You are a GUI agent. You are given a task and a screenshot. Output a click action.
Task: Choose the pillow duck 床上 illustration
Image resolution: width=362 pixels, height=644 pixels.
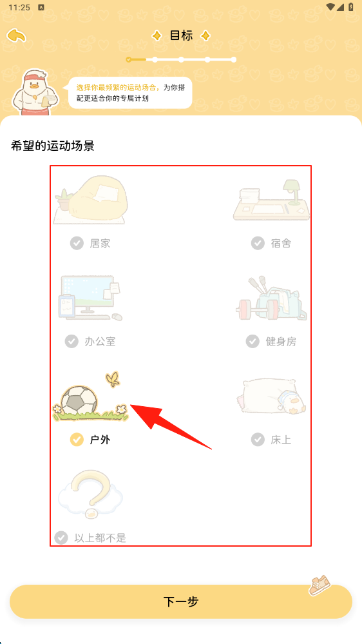pyautogui.click(x=272, y=396)
